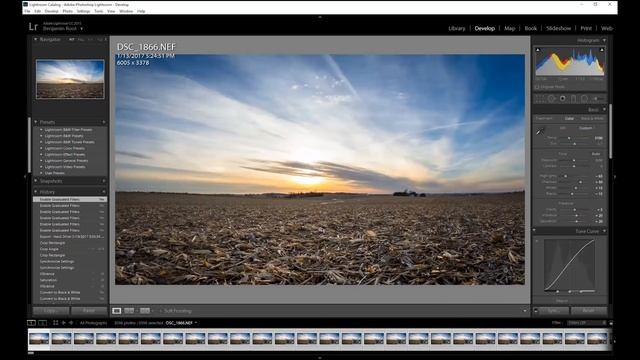Adjust the Temp slider handle
Image resolution: width=640 pixels, height=360 pixels.
pyautogui.click(x=569, y=138)
